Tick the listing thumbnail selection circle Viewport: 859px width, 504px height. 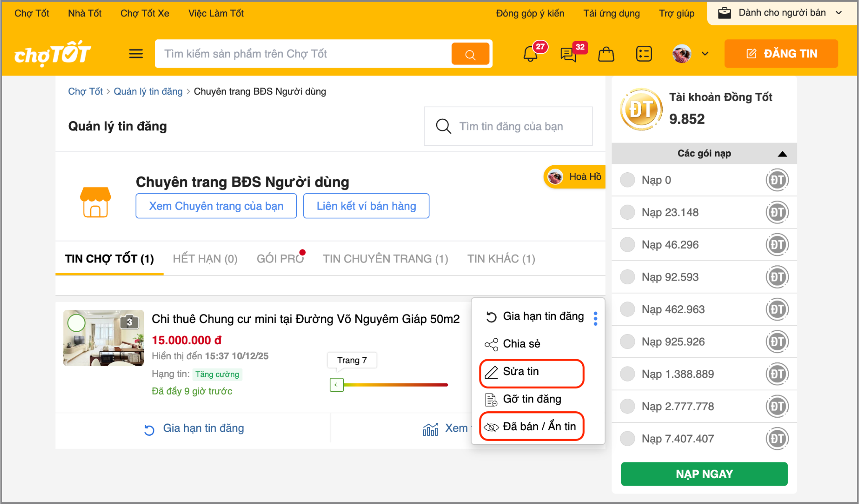76,323
